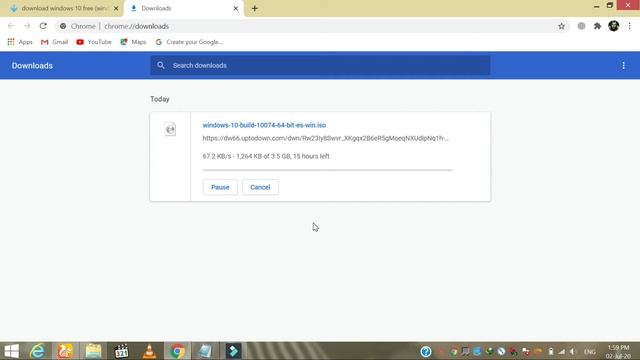Open a new browser tab
Viewport: 640px width, 360px height.
coord(255,9)
